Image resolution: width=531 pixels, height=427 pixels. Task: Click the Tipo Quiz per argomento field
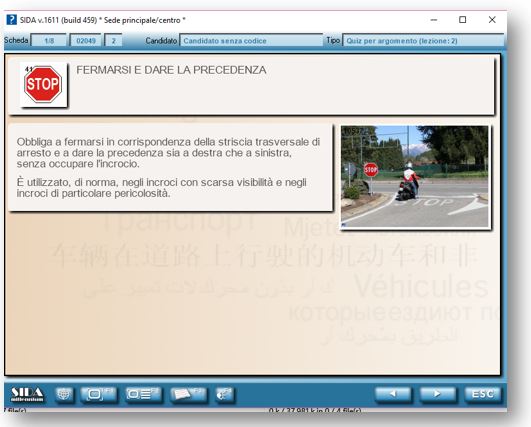pyautogui.click(x=423, y=41)
